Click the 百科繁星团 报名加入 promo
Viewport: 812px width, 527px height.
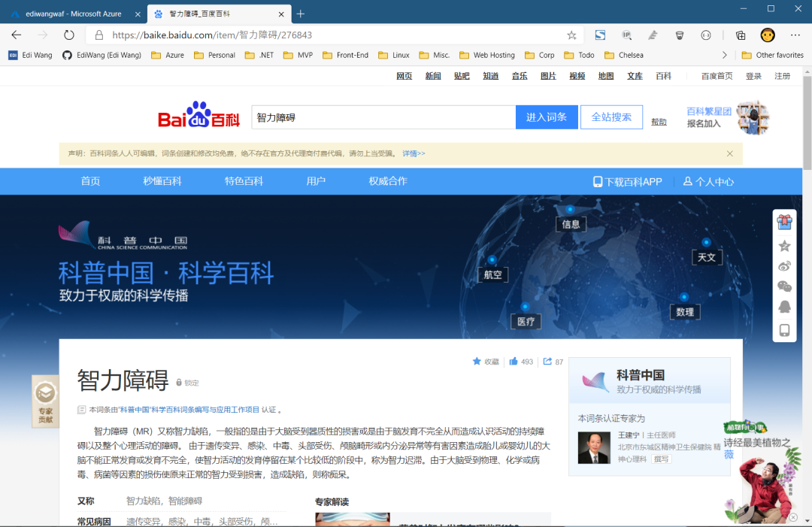click(x=728, y=117)
